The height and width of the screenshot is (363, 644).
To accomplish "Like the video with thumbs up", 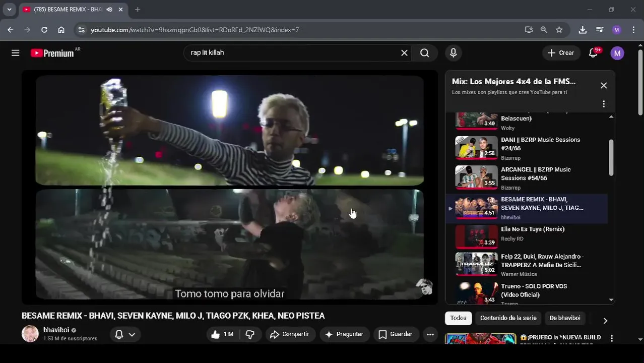I will pyautogui.click(x=222, y=334).
